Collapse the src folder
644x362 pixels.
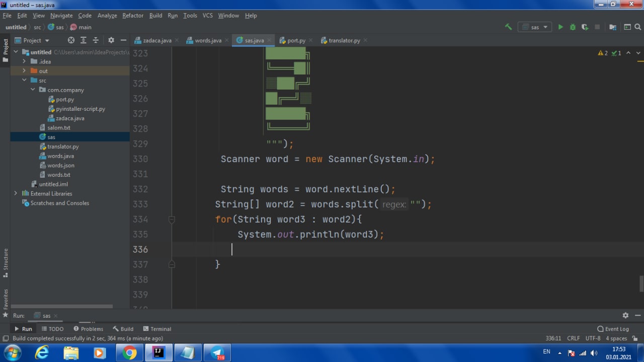(24, 80)
